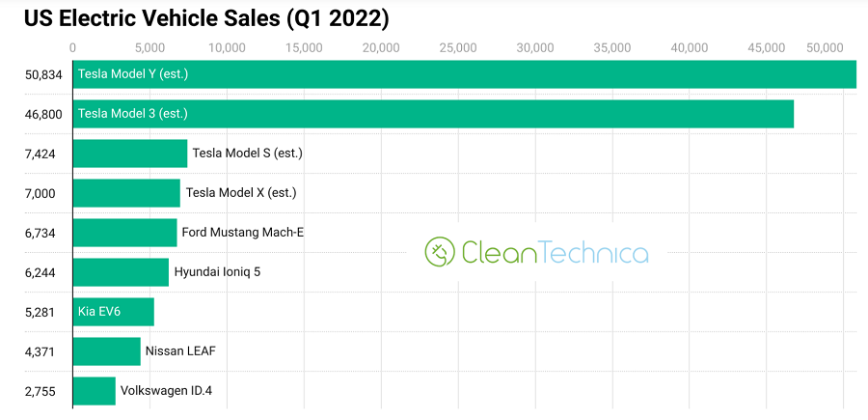Click the CleanTechnica plug logo icon

[x=440, y=252]
